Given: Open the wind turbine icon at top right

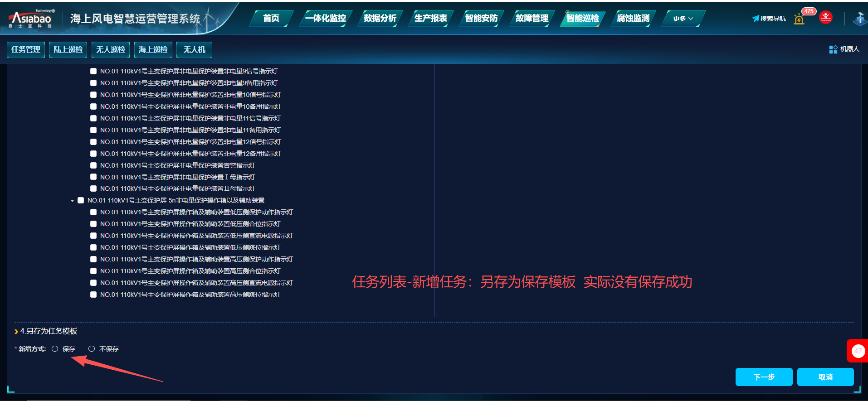Looking at the screenshot, I should coord(859,19).
